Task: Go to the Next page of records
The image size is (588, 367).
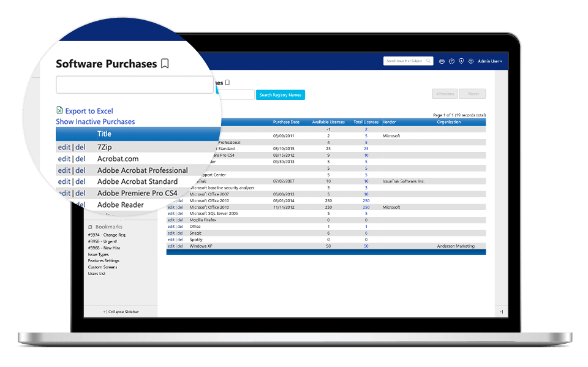Action: click(x=473, y=94)
